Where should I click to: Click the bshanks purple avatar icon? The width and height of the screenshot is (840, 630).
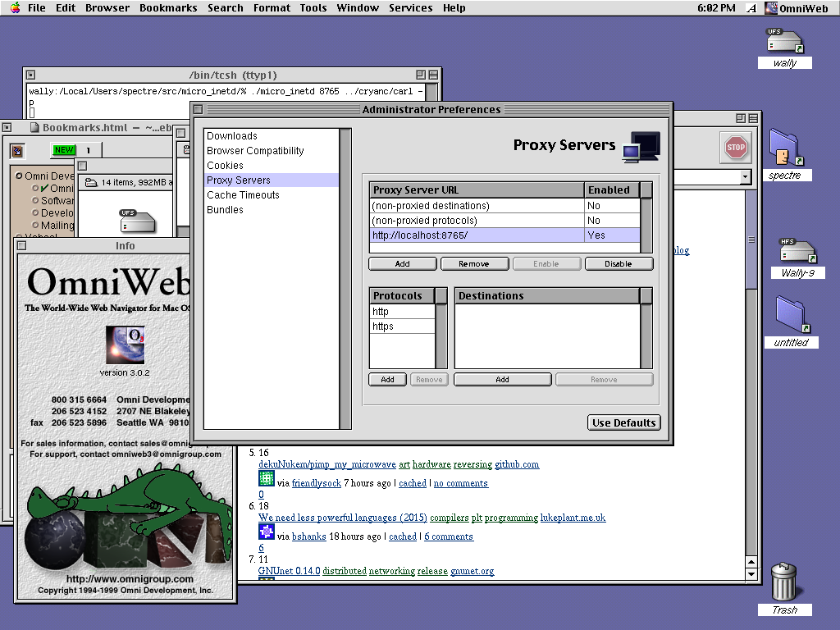[x=267, y=532]
